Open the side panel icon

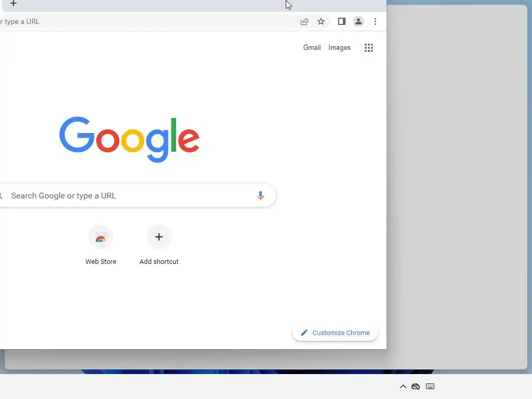[x=342, y=22]
